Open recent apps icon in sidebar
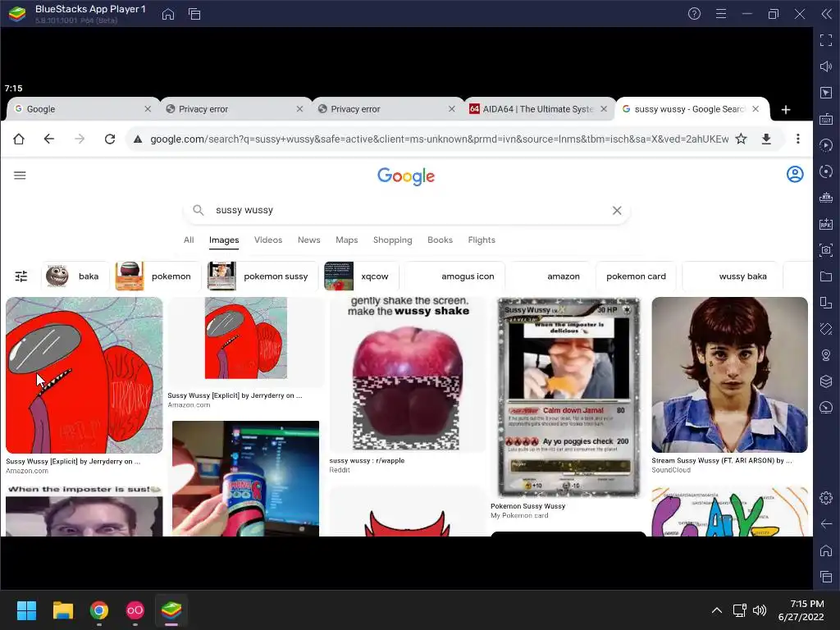840x630 pixels. (x=826, y=577)
